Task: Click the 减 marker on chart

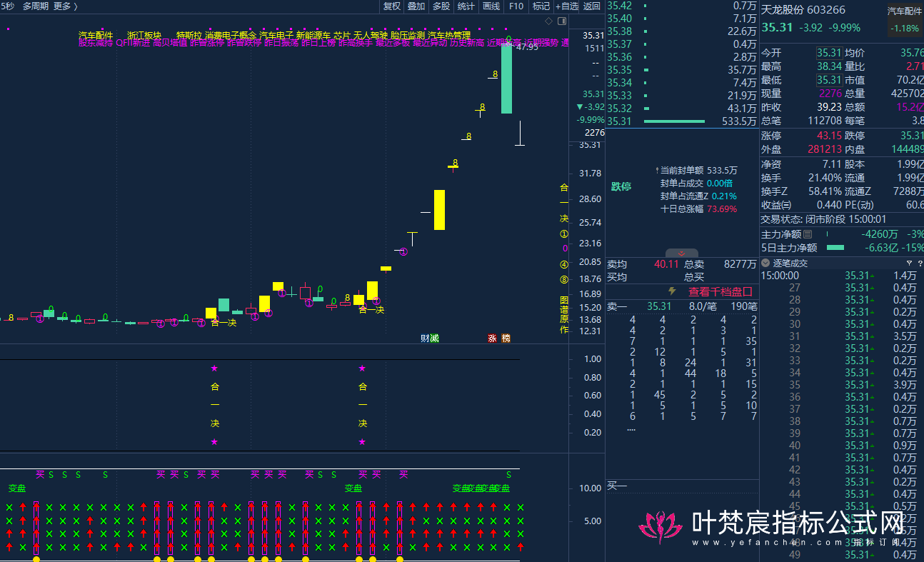Action: pos(434,338)
